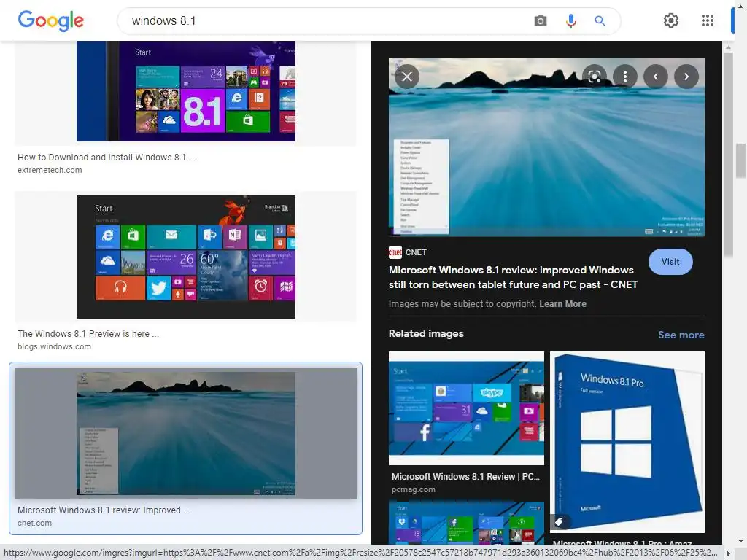Click in the windows 8.1 search field
This screenshot has width=747, height=560.
324,21
